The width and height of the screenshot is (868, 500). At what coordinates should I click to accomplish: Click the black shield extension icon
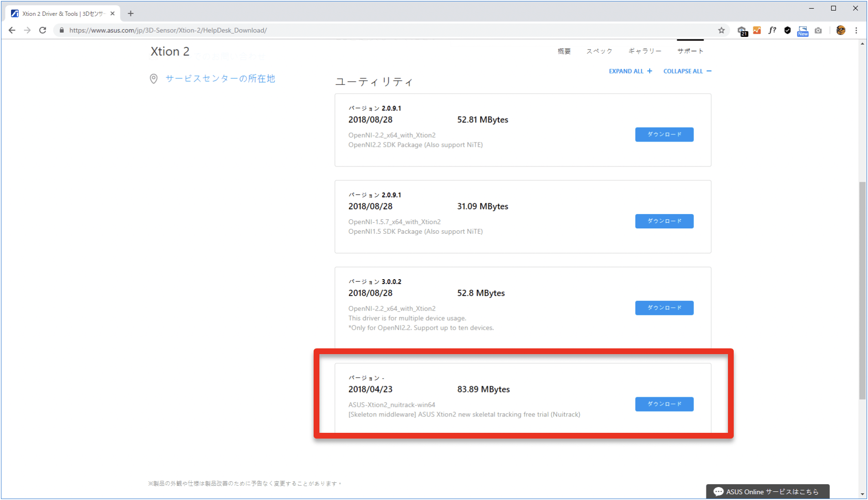click(787, 30)
